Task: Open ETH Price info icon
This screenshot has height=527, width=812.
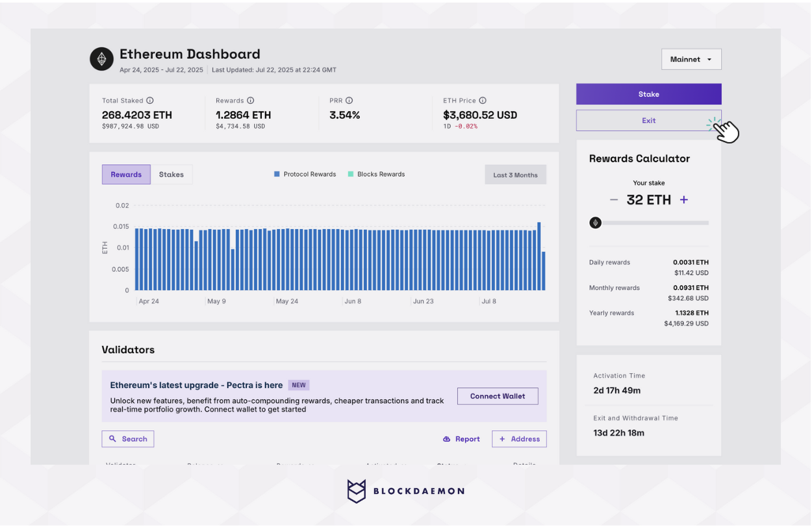Action: [x=483, y=101]
